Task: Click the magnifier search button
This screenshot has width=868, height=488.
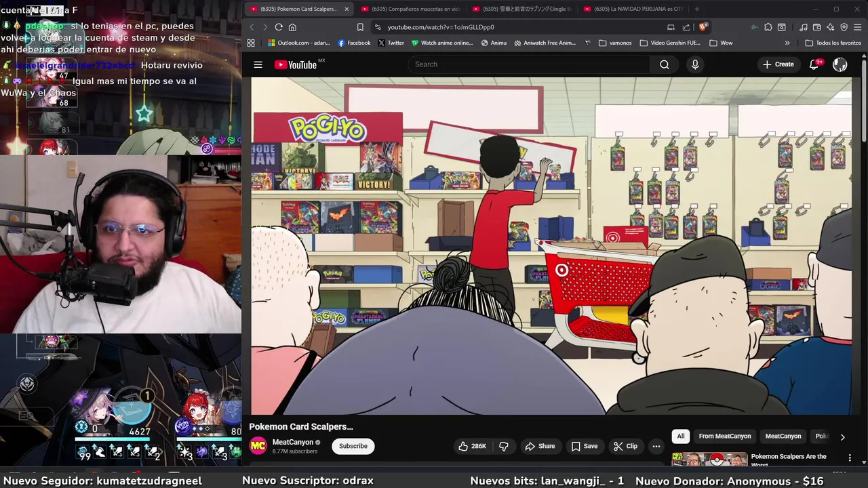Action: tap(665, 64)
